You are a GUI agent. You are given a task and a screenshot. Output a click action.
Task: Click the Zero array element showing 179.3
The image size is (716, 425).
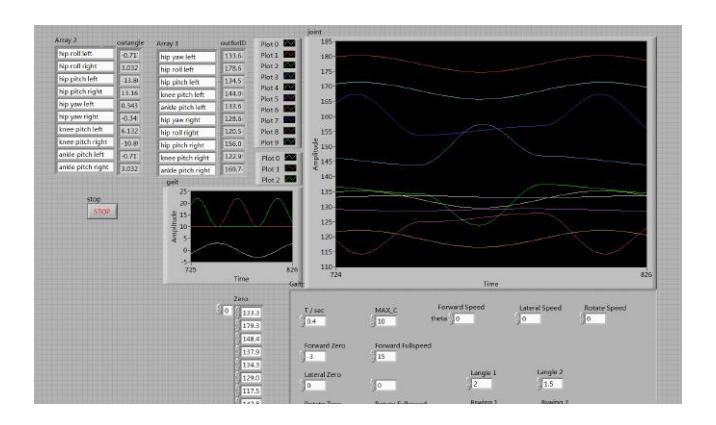[x=251, y=326]
